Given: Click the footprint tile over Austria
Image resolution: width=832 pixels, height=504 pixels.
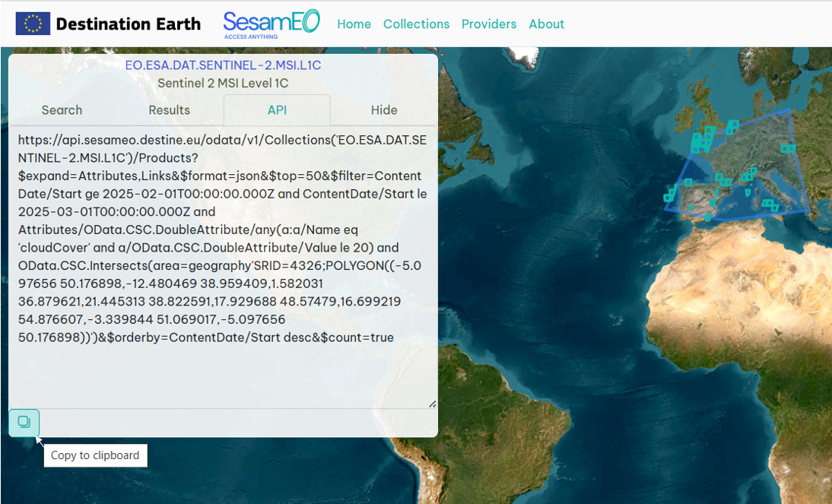Looking at the screenshot, I should [788, 149].
